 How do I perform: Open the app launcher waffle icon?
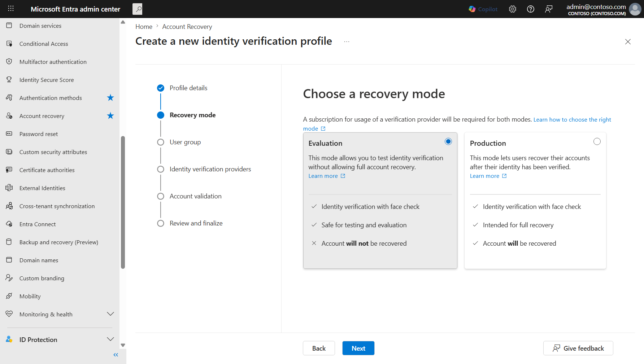(11, 9)
